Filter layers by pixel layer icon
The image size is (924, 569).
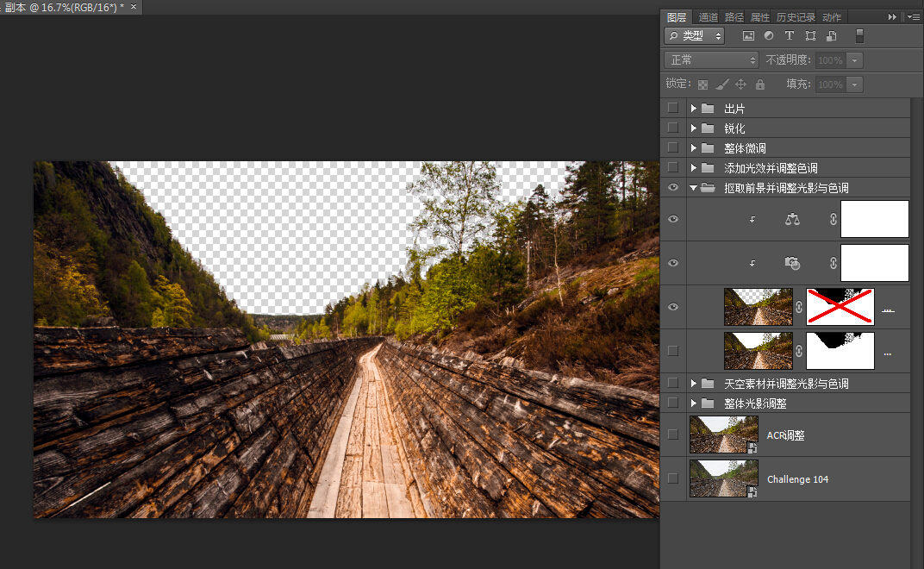pyautogui.click(x=748, y=36)
